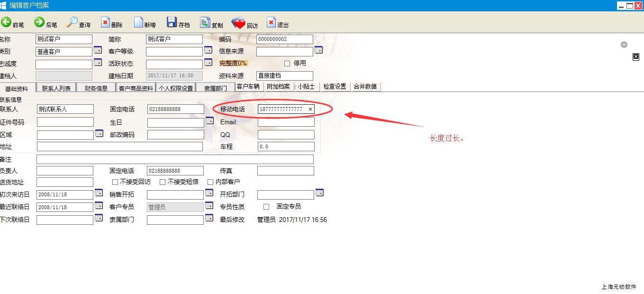Viewport: 644px width, 294px height.
Task: Open the 类别 category picker button
Action: click(98, 50)
